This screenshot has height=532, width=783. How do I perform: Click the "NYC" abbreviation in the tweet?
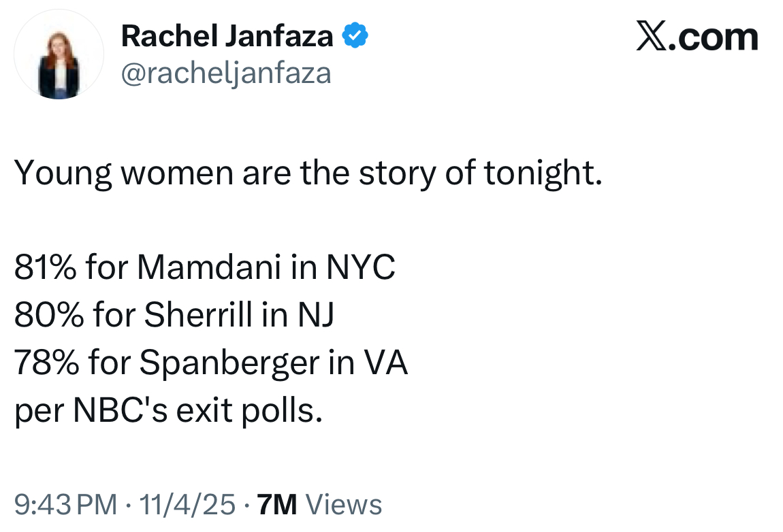pos(361,267)
